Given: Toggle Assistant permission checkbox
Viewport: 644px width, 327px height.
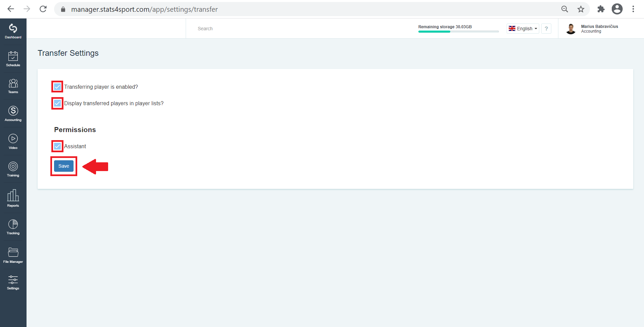Looking at the screenshot, I should [57, 146].
